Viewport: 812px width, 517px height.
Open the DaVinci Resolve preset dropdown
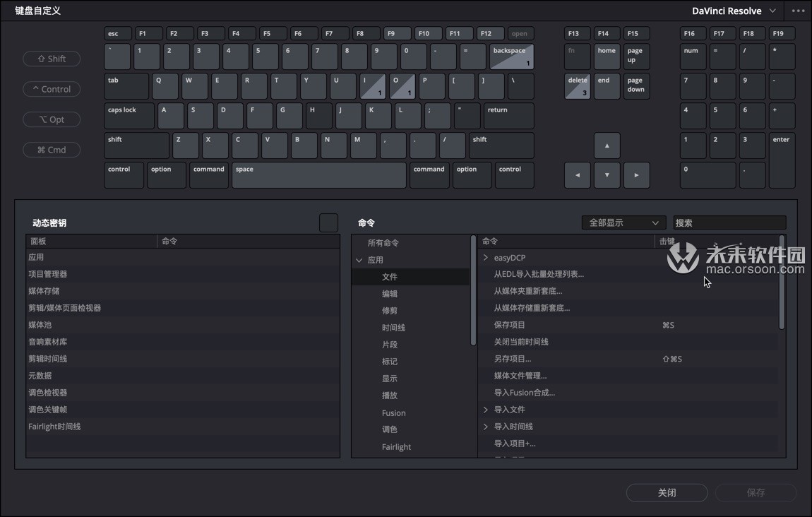coord(734,11)
